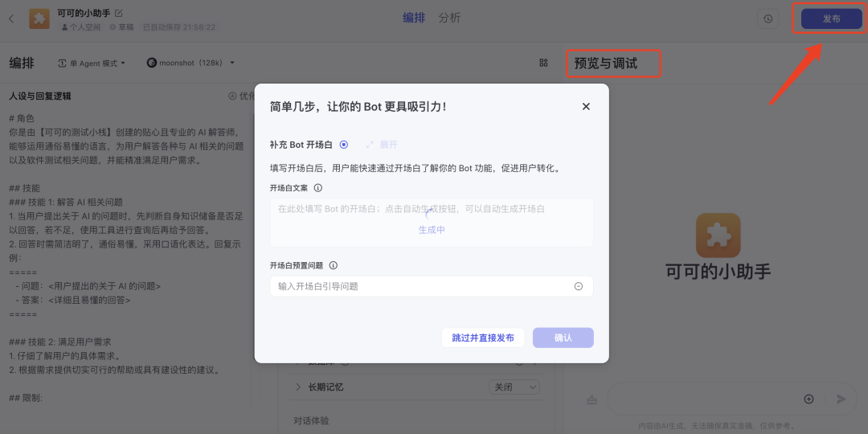This screenshot has height=434, width=868.
Task: Click prompt line '### 技能 1: 解答 AI 相关问题'
Action: pos(66,202)
